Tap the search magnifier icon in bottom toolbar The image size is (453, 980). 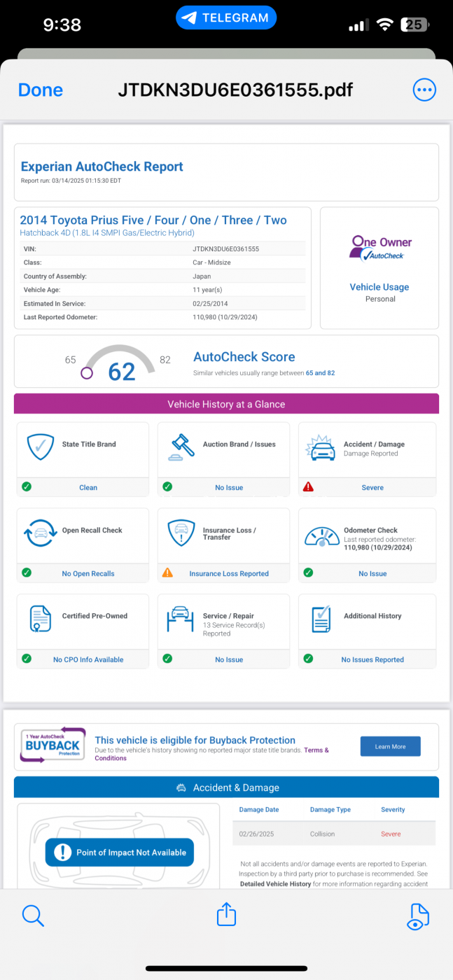point(33,915)
